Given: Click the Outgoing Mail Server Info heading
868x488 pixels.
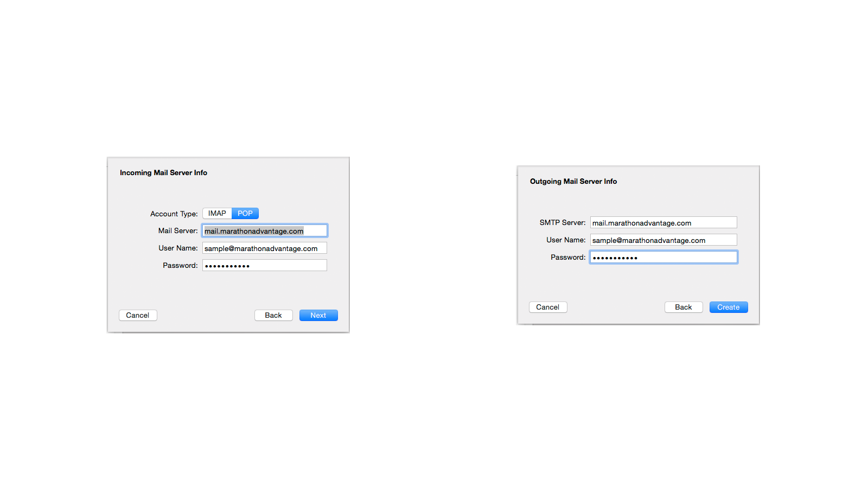Looking at the screenshot, I should click(x=573, y=182).
